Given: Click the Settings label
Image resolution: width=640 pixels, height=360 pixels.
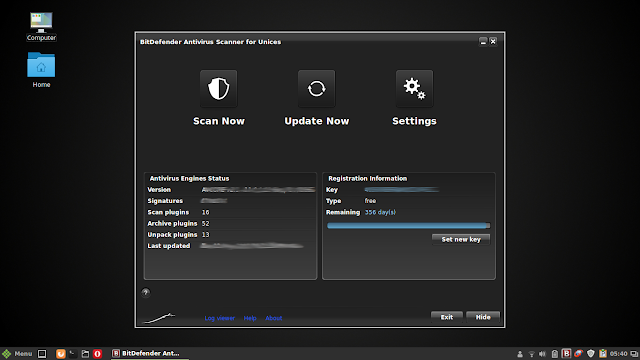Looking at the screenshot, I should coord(414,121).
